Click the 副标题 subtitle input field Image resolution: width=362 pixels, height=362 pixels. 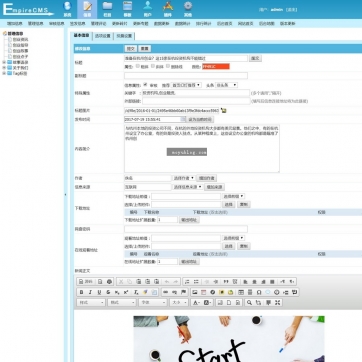click(x=186, y=76)
